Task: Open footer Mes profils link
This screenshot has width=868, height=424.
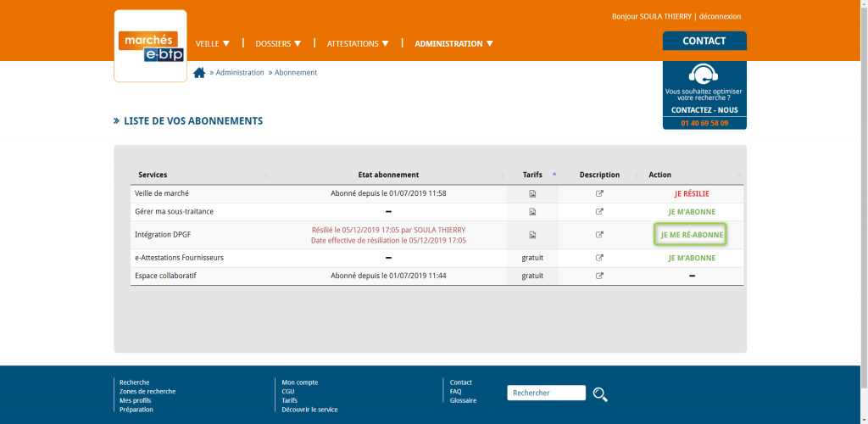Action: click(x=135, y=400)
